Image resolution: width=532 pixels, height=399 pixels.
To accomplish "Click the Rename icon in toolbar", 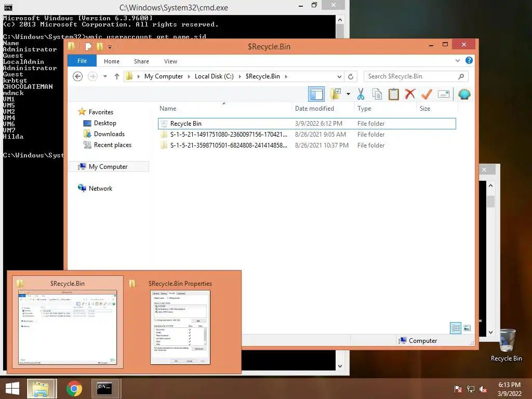I will click(444, 94).
